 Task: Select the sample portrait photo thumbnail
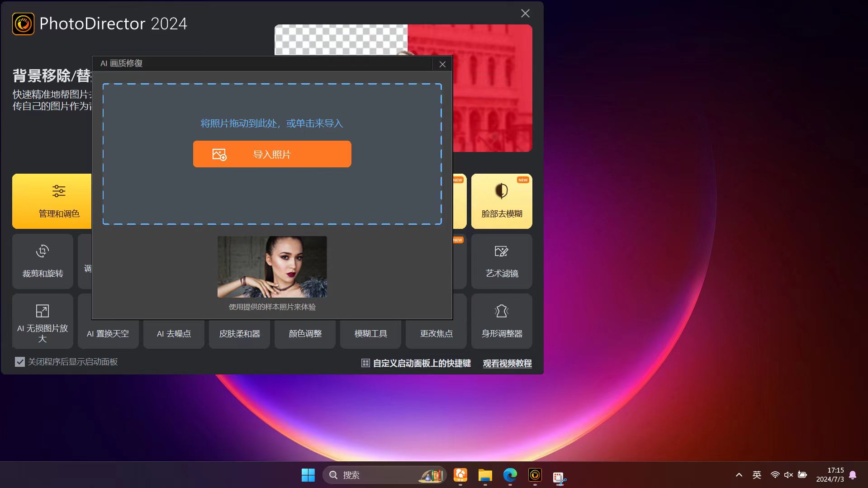coord(272,266)
